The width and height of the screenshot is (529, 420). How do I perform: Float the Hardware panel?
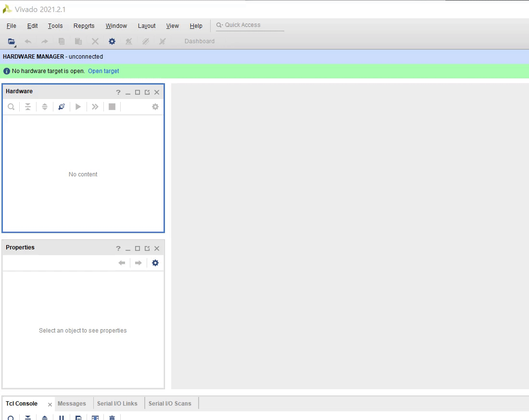tap(147, 92)
